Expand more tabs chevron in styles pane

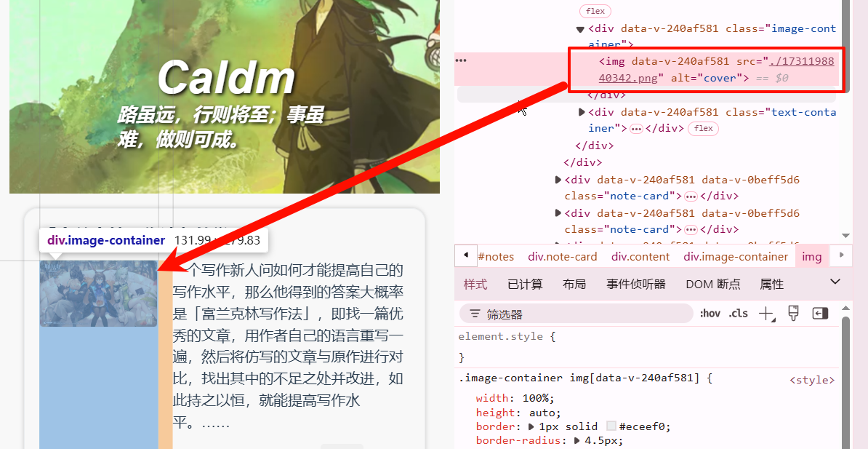point(835,282)
